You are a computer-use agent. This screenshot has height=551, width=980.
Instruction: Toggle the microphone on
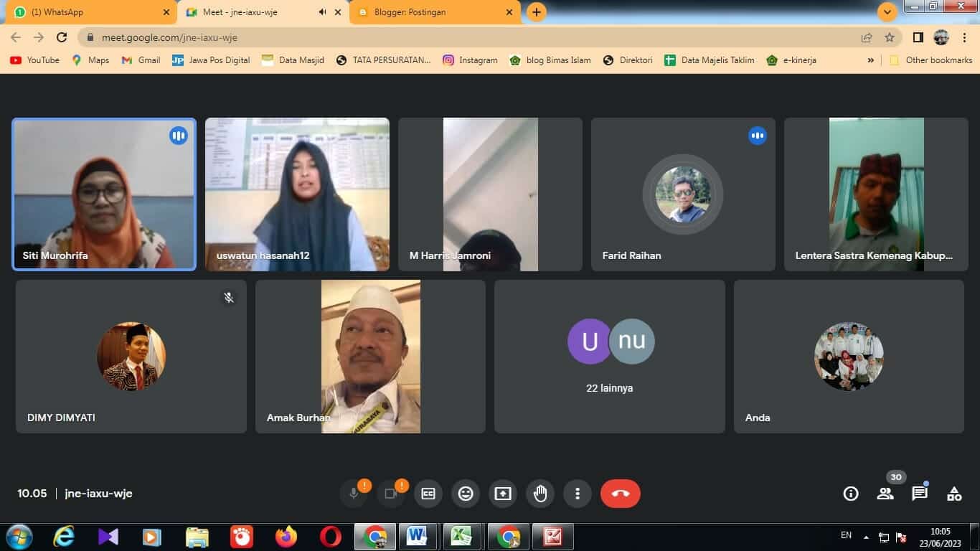click(x=354, y=494)
